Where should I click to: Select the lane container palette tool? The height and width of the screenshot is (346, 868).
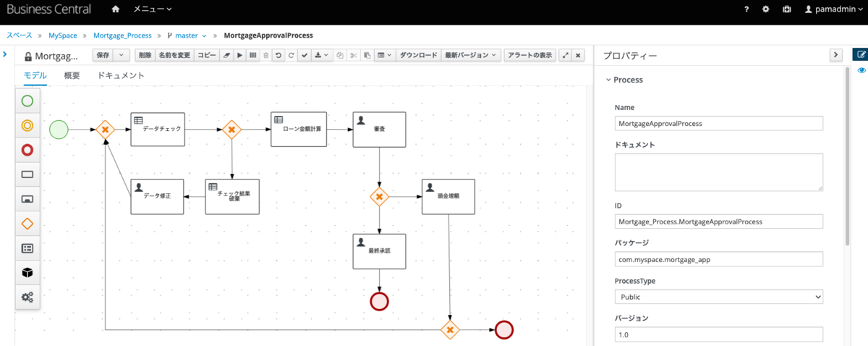[x=27, y=248]
